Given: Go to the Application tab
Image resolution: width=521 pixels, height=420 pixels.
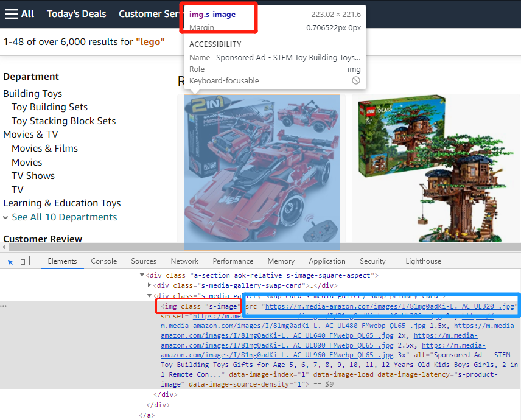Looking at the screenshot, I should coord(327,261).
